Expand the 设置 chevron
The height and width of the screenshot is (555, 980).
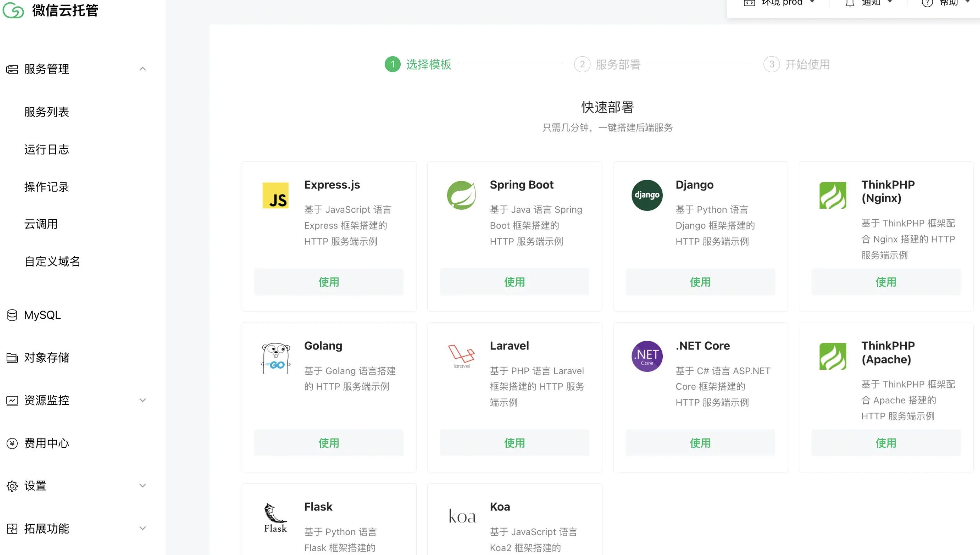coord(142,486)
